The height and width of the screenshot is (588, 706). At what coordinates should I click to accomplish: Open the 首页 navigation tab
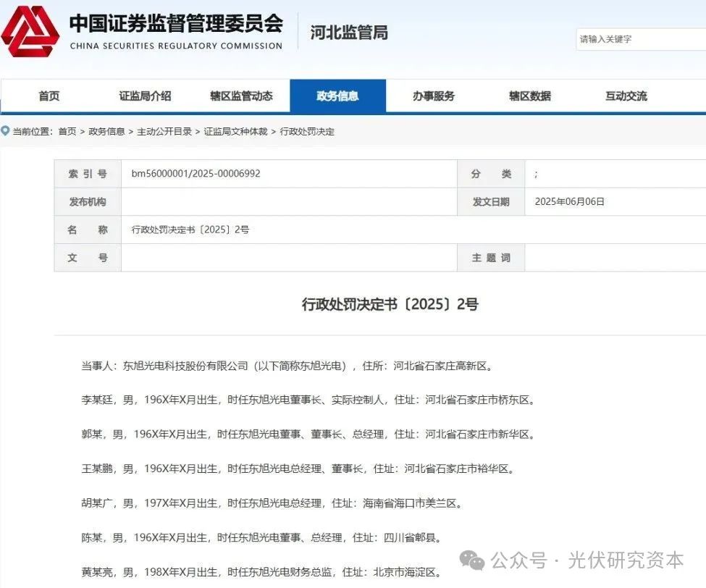tap(49, 96)
